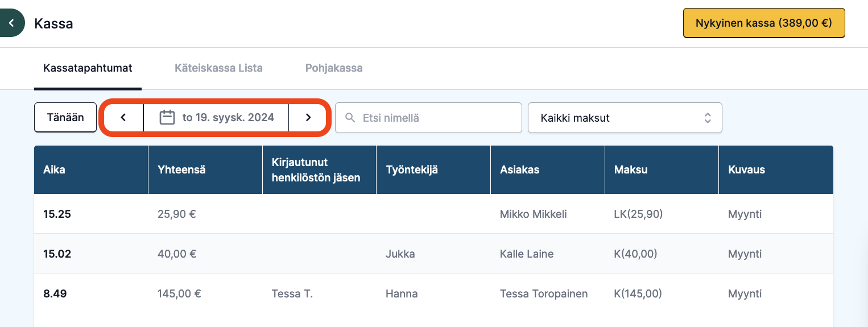Click the Tänään button
Screen dimensions: 868x327
pos(65,118)
